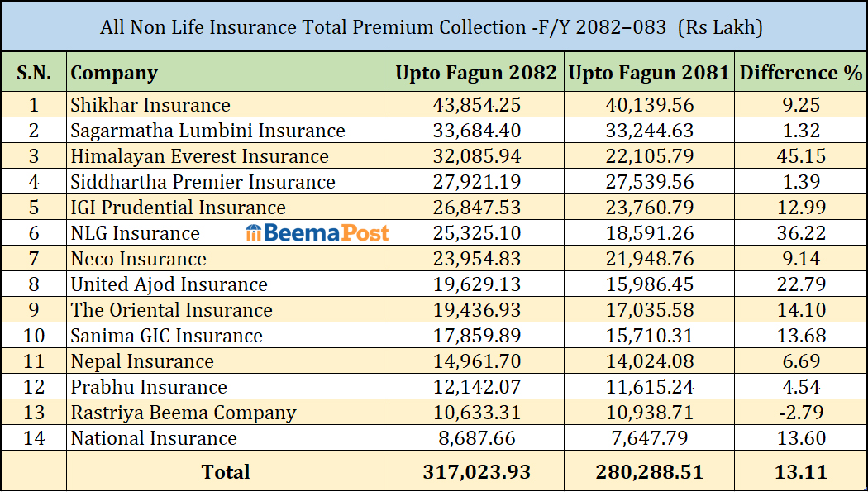The width and height of the screenshot is (868, 492).
Task: Click United Ajod Insurance name cell
Action: pos(169,284)
